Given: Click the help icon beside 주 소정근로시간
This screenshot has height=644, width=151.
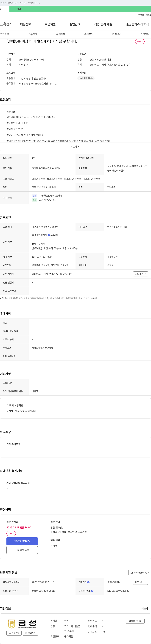Looking at the screenshot, I should pos(49,235).
